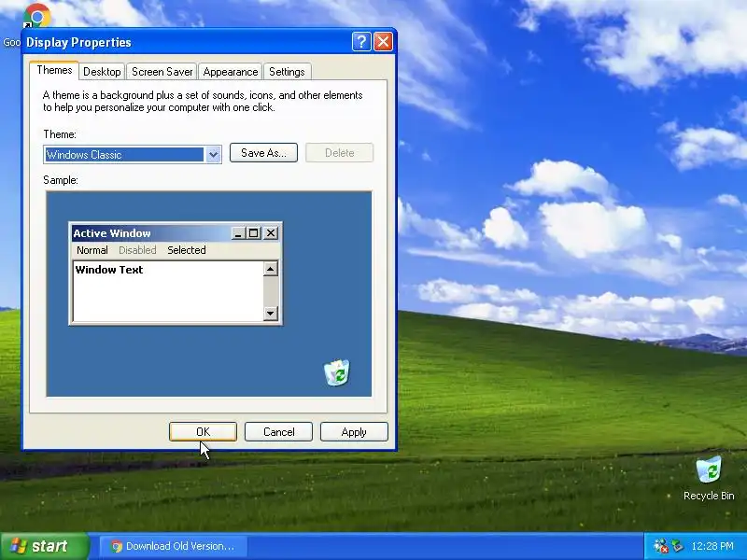Viewport: 747px width, 560px height.
Task: Click the sample scrollbar up arrow
Action: coord(270,269)
